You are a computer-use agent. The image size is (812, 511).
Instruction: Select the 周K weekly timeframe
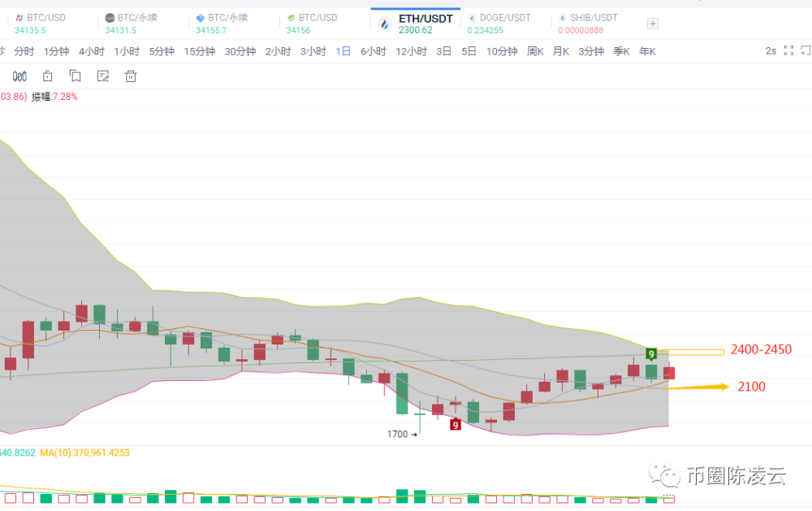click(535, 51)
